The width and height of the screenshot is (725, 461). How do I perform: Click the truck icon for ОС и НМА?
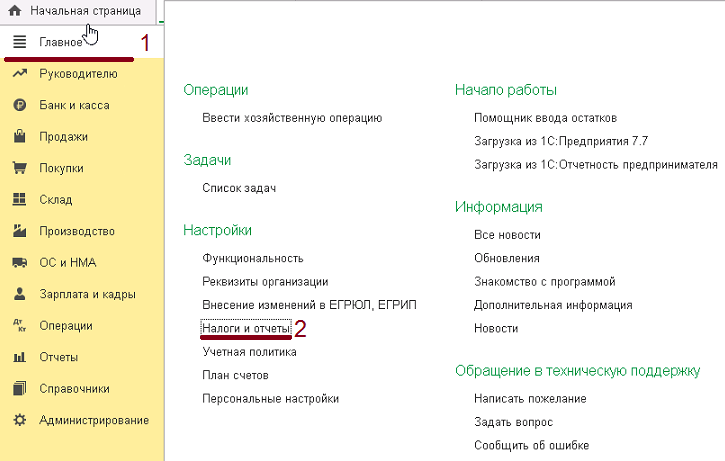(19, 262)
